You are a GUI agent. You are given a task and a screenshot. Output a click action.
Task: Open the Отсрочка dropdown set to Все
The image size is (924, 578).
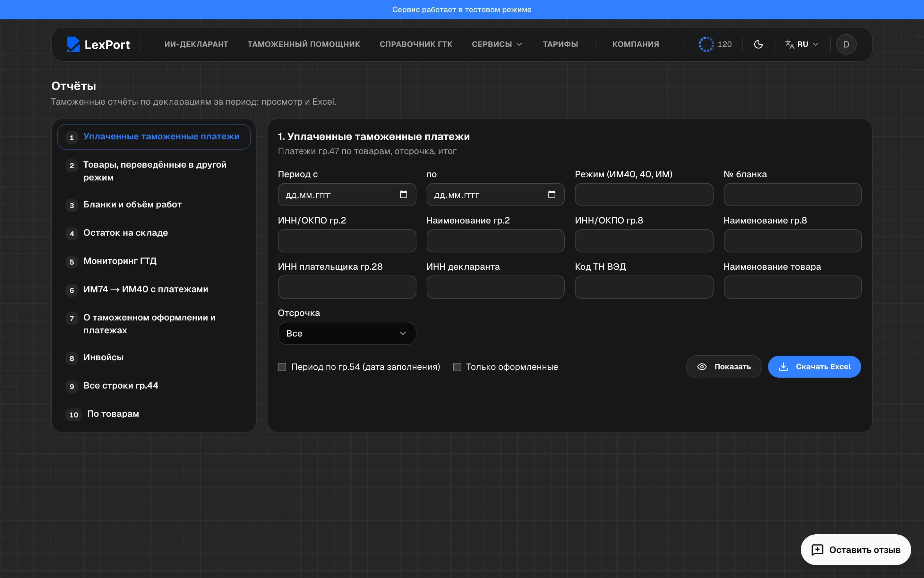347,333
